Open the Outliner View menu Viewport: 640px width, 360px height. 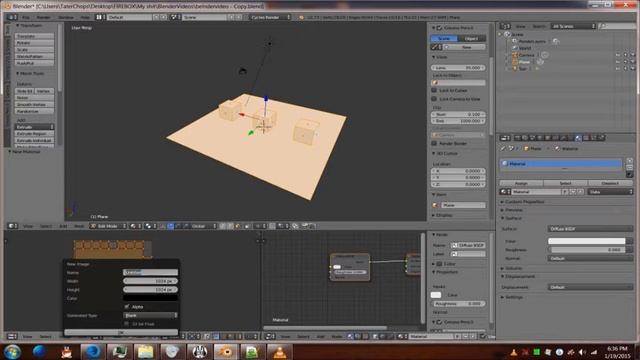pos(520,26)
